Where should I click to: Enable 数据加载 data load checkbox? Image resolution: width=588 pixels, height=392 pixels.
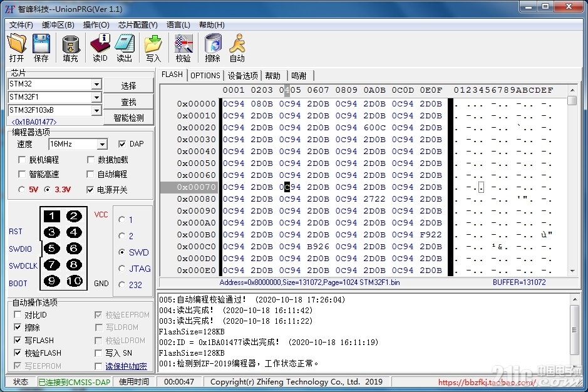(x=90, y=160)
